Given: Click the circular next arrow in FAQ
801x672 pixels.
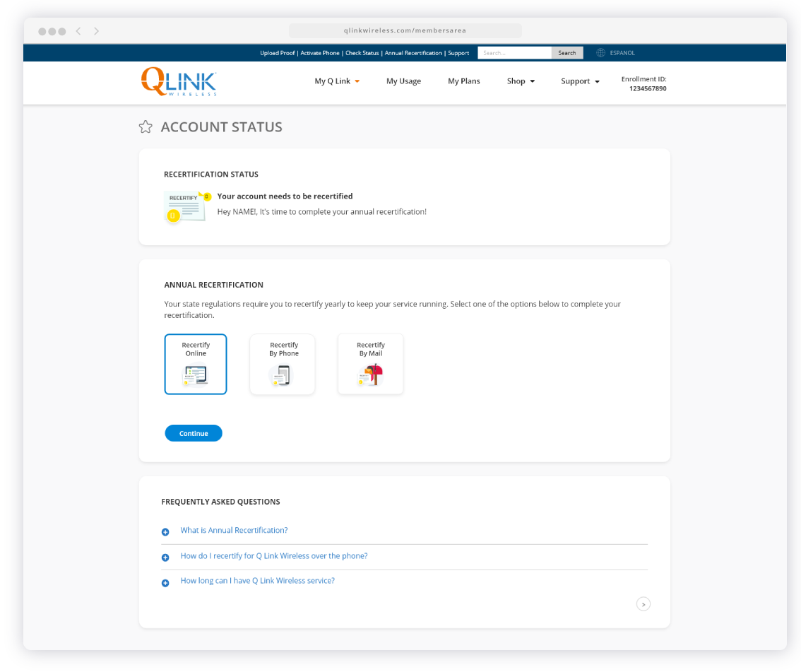Looking at the screenshot, I should pyautogui.click(x=643, y=604).
